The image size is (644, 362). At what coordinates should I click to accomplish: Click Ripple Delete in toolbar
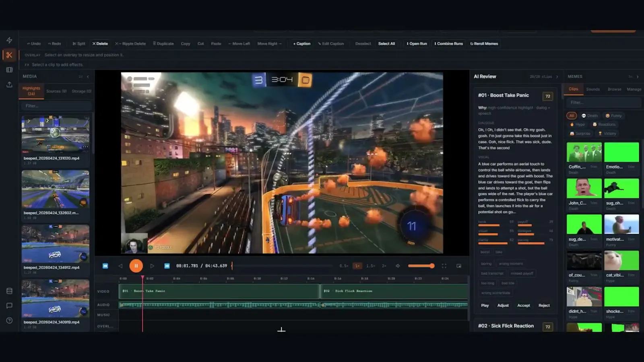point(130,43)
